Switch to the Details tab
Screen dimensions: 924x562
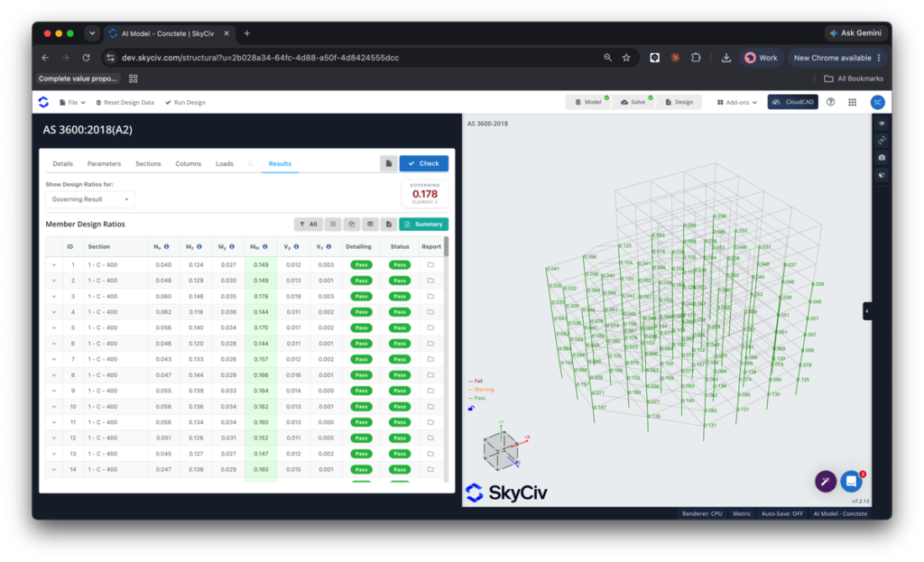click(62, 164)
